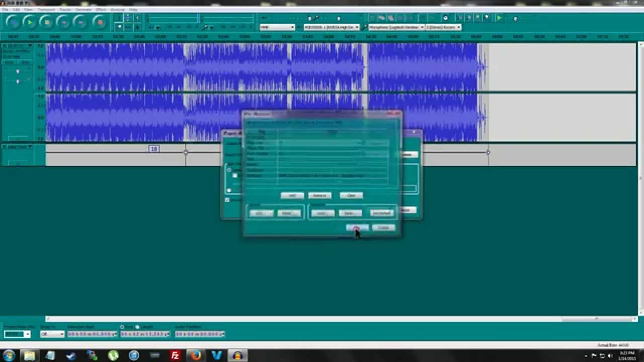Open the output device dropdown
The image size is (644, 362).
(332, 28)
